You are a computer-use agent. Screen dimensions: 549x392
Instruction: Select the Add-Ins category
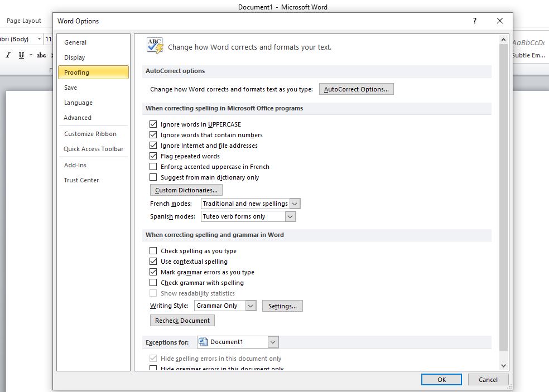click(93, 165)
